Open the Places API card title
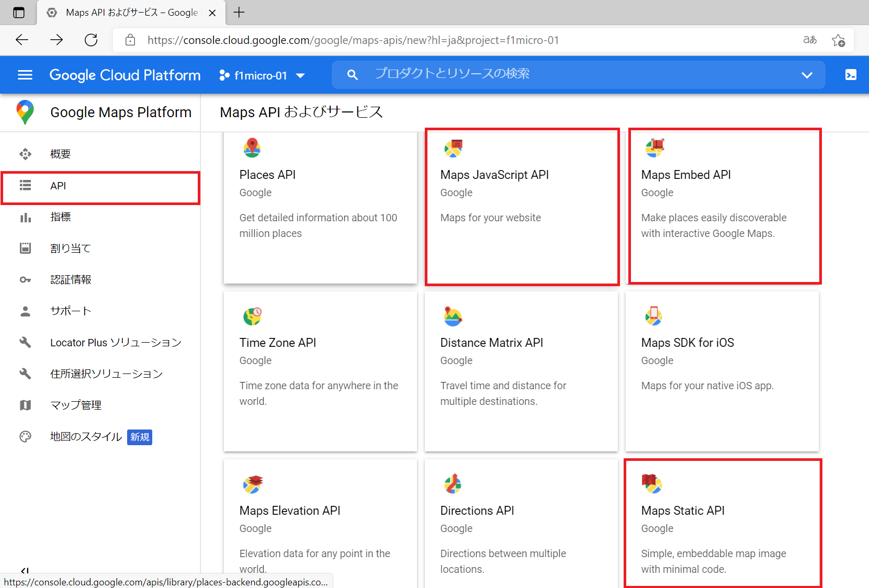Screen dimensions: 869x588 [267, 175]
